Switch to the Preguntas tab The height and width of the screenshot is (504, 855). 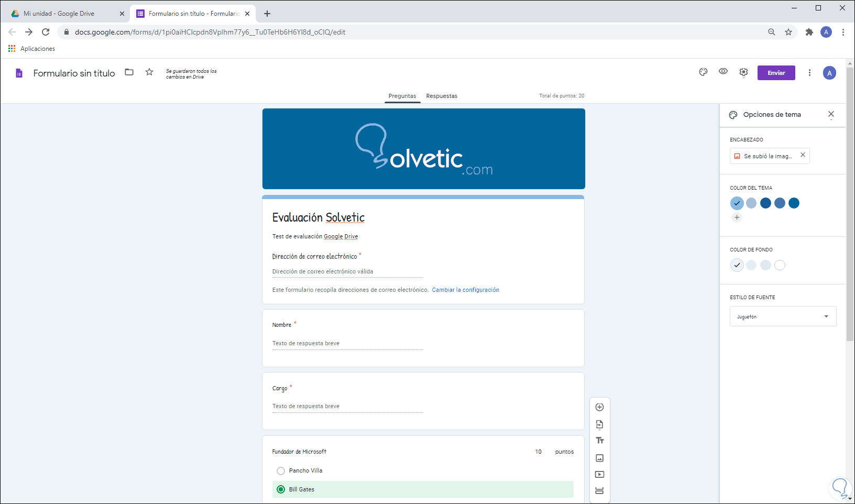point(402,96)
